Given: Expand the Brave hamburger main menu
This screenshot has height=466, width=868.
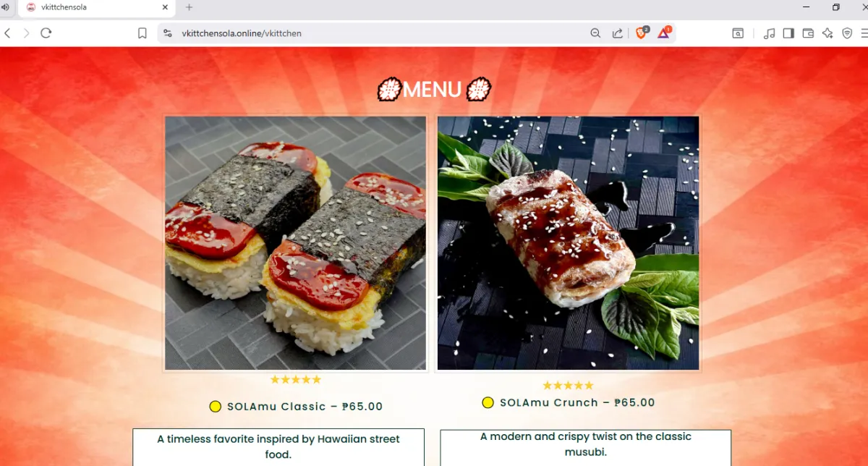Looking at the screenshot, I should [864, 33].
